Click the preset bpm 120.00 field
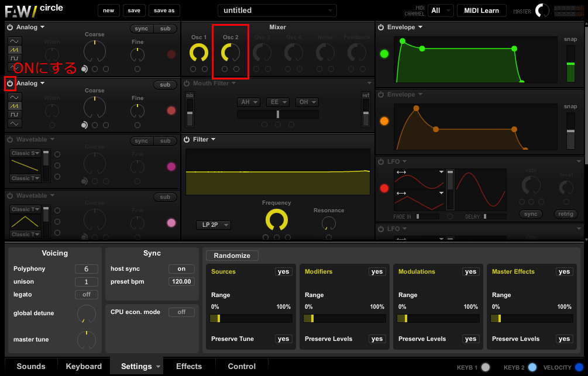Image resolution: width=588 pixels, height=376 pixels. (x=181, y=282)
